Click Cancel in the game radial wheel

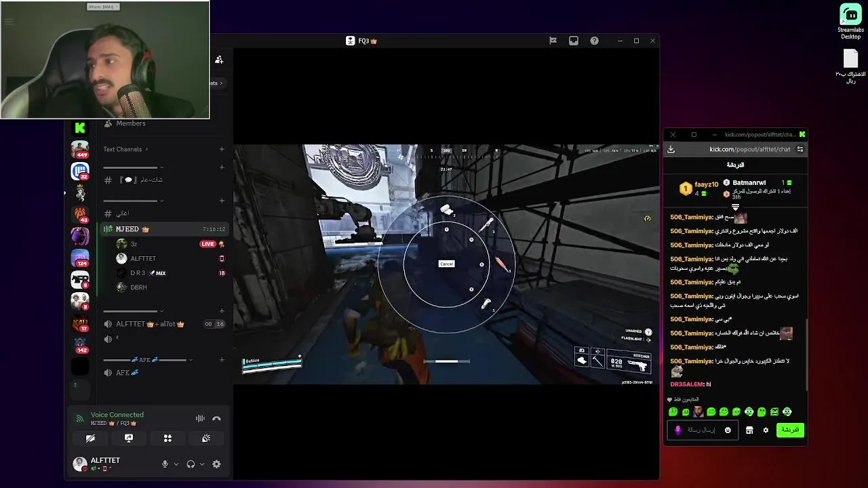[446, 264]
